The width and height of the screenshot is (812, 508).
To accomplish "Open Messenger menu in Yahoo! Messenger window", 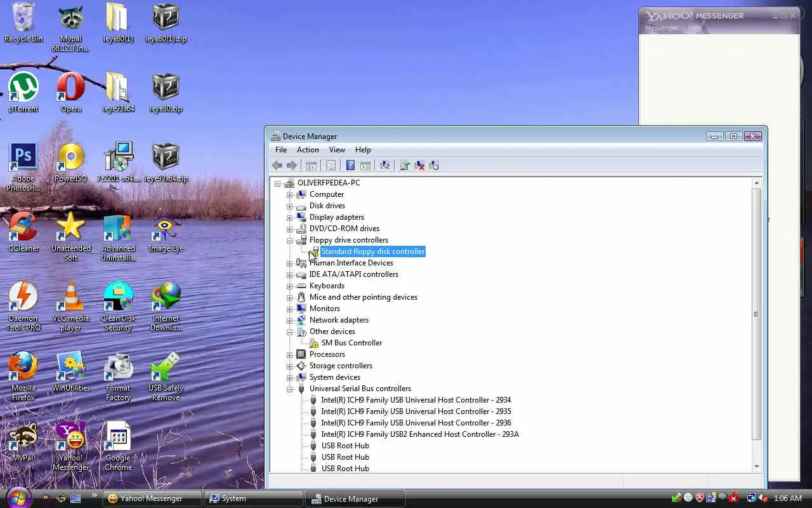I will coord(662,28).
